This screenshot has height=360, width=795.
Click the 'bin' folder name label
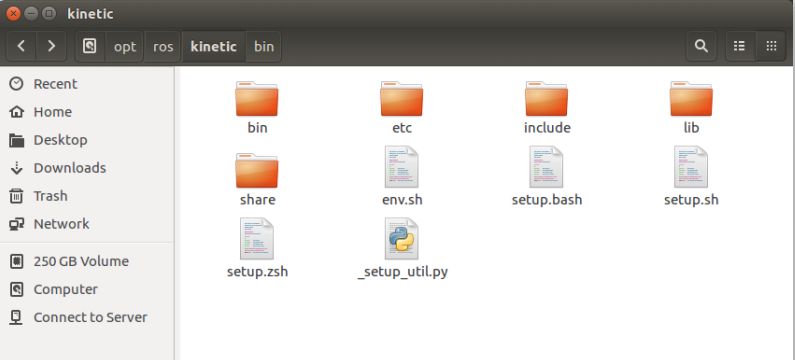(257, 128)
